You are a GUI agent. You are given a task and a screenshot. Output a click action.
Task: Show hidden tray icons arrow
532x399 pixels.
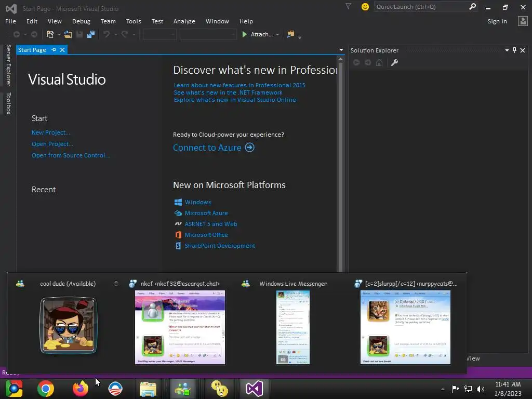click(443, 389)
